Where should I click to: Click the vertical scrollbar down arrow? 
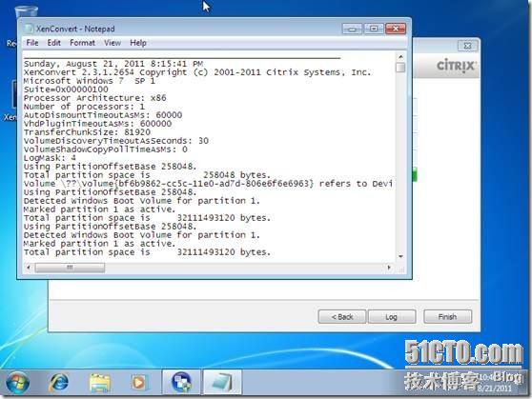click(x=400, y=256)
